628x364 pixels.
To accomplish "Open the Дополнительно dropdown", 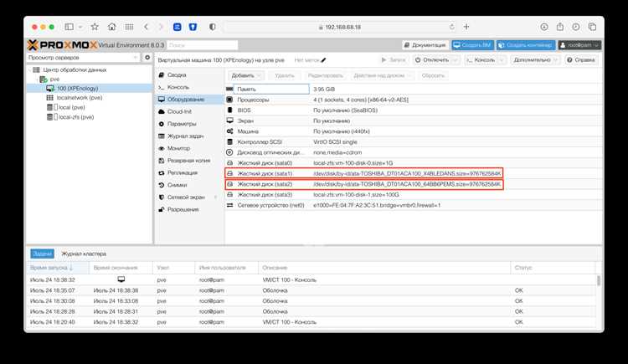I will click(x=536, y=60).
